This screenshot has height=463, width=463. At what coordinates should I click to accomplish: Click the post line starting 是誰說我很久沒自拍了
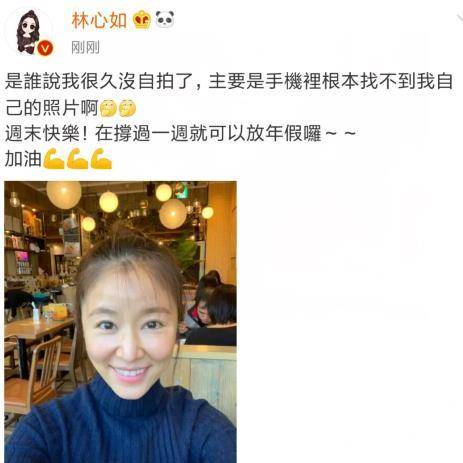click(x=229, y=81)
